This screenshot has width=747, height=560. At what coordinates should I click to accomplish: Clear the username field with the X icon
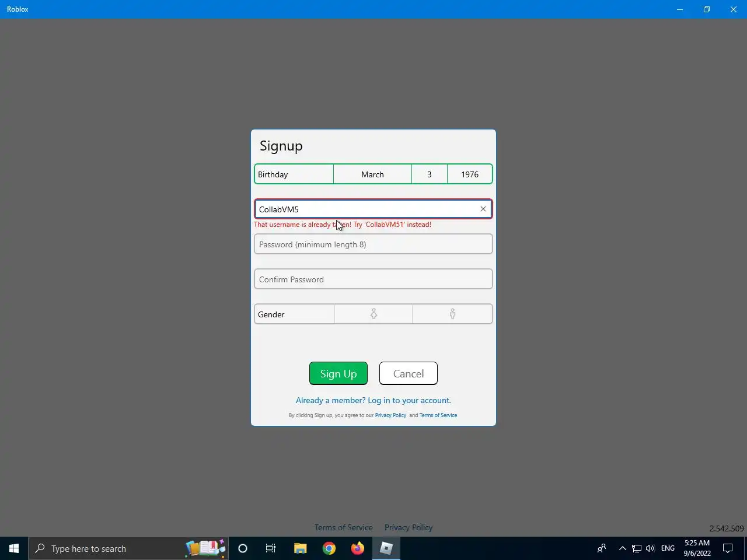[483, 209]
